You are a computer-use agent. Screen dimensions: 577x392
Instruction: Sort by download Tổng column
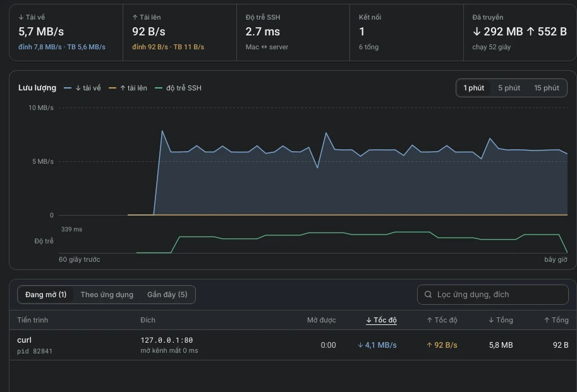pos(501,320)
